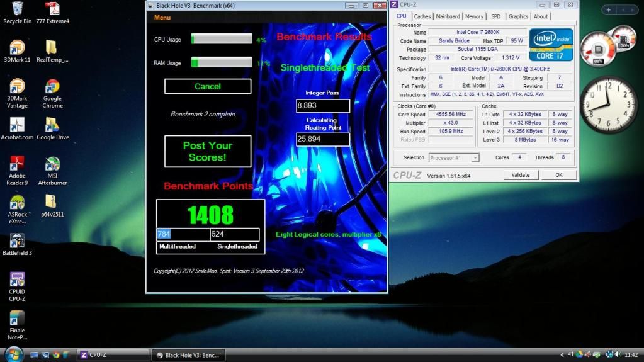Launch the Adobe Reader 9 desktop shortcut
The width and height of the screenshot is (644, 362).
(17, 171)
